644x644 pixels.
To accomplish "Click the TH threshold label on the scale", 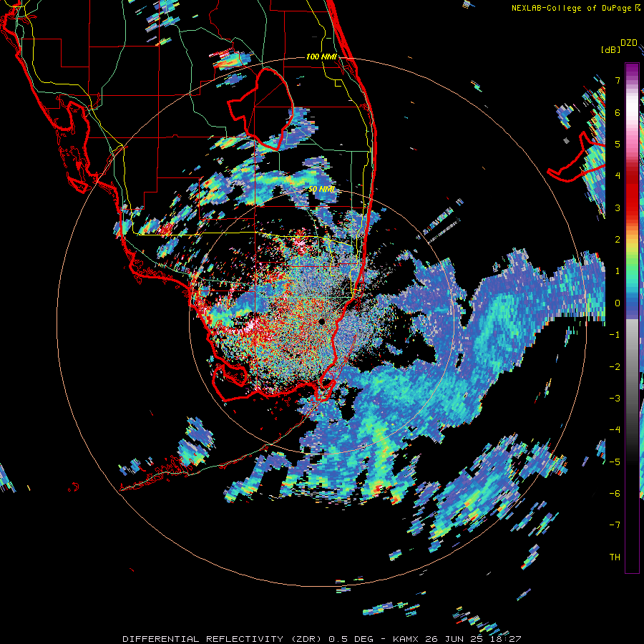I will 615,557.
